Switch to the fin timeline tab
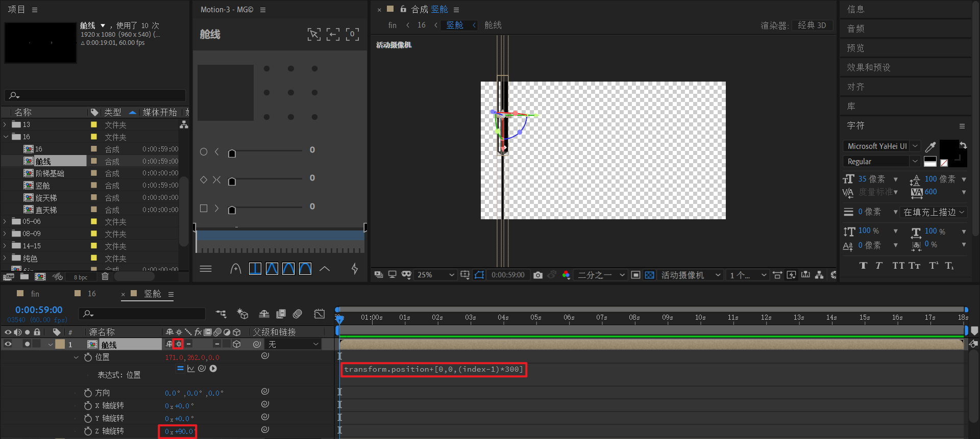The width and height of the screenshot is (980, 439). click(x=35, y=294)
